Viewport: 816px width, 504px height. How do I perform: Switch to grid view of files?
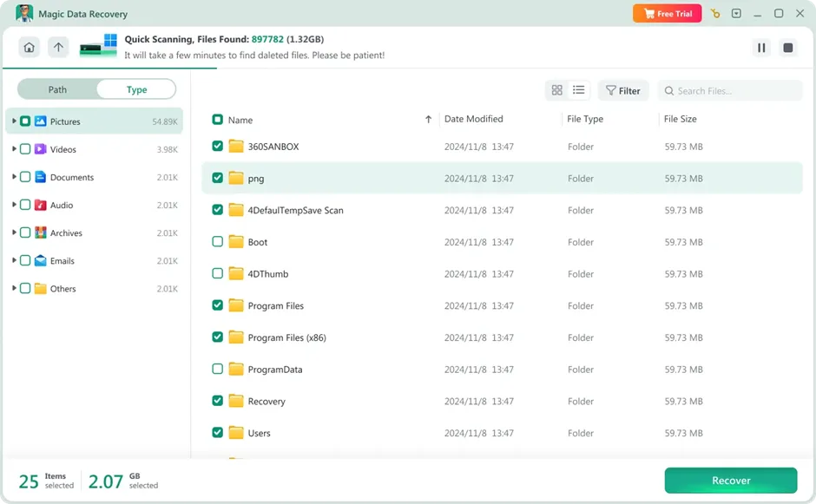click(x=556, y=89)
